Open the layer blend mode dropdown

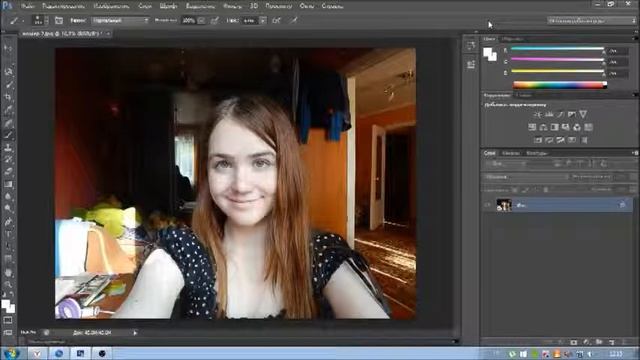527,177
